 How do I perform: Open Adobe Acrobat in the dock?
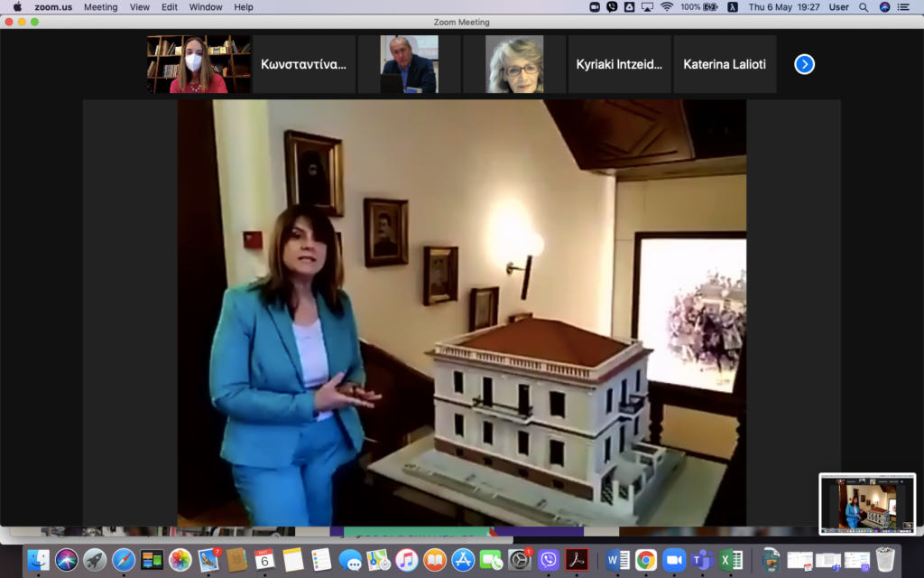(577, 560)
